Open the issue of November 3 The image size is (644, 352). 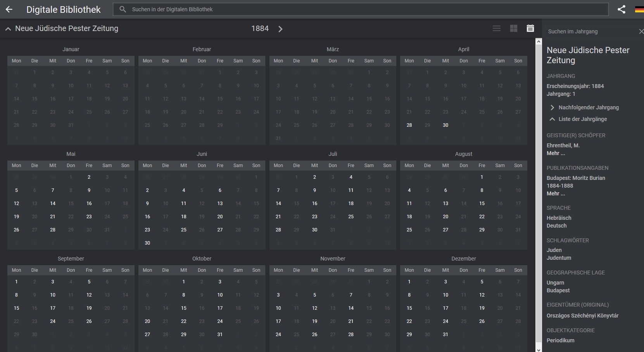click(278, 295)
